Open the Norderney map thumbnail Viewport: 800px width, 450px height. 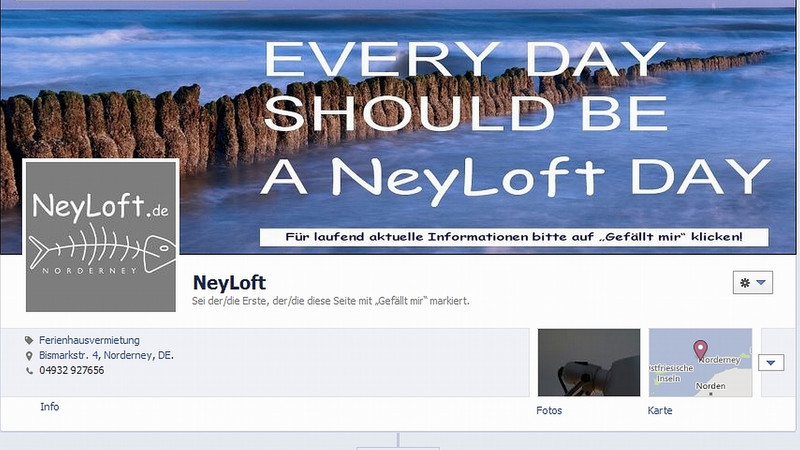point(700,362)
